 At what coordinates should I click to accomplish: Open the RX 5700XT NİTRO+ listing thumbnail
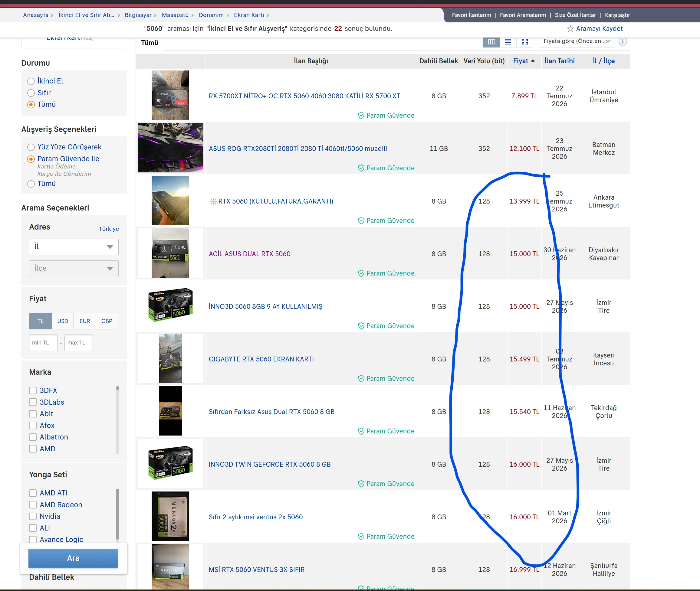click(x=170, y=95)
